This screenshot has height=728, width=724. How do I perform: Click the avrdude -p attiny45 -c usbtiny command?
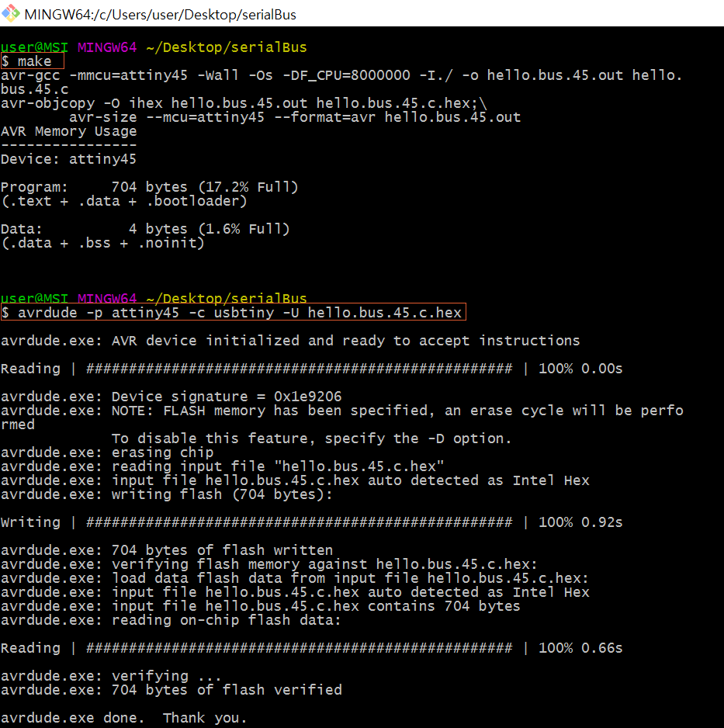point(233,313)
